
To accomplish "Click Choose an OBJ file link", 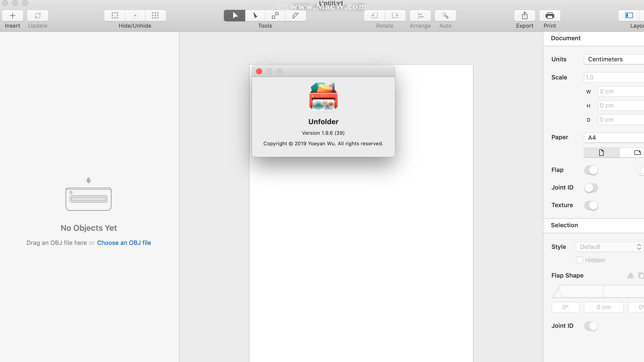I will click(124, 242).
